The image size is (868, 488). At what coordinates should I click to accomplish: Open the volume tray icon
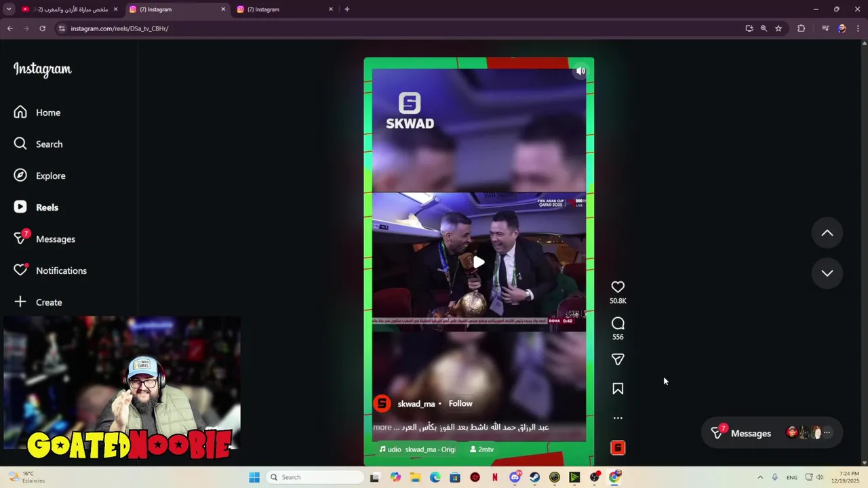(x=819, y=477)
